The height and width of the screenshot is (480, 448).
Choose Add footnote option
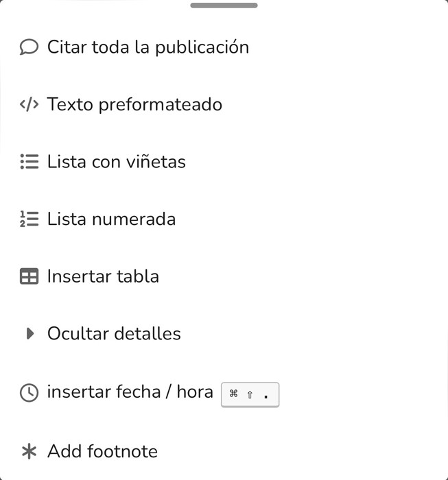[224, 451]
